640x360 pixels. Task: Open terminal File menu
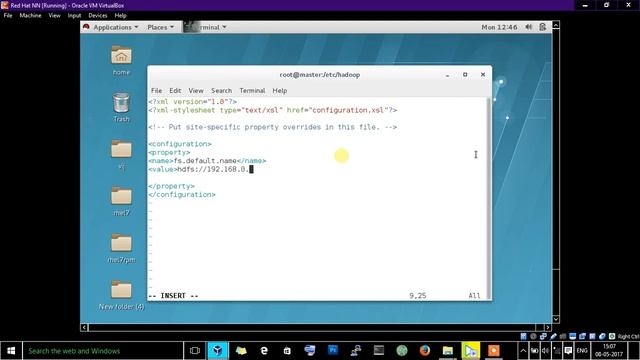click(x=156, y=91)
